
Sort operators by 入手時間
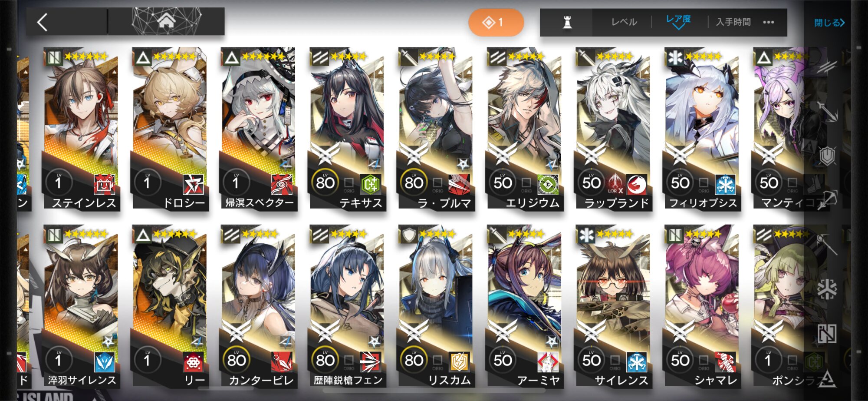coord(733,22)
